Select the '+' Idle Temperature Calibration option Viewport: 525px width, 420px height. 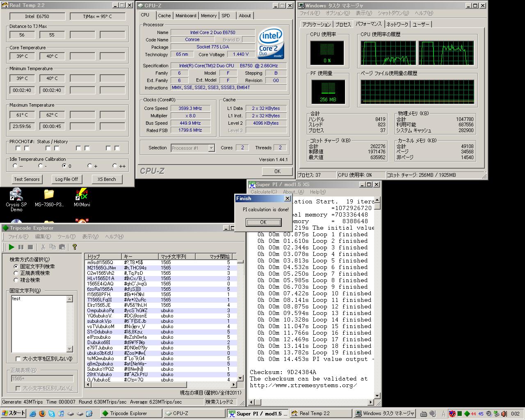click(90, 166)
